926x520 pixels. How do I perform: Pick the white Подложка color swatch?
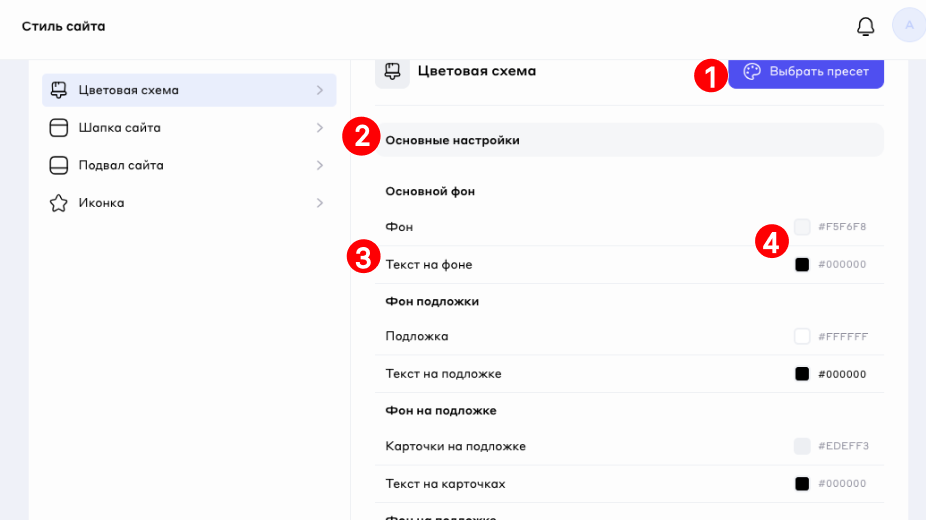(802, 336)
